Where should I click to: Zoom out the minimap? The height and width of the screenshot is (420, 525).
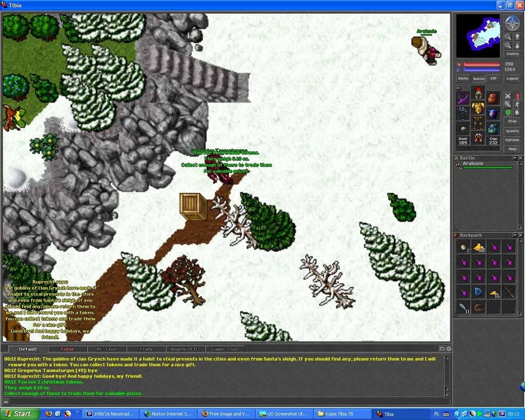coord(508,37)
